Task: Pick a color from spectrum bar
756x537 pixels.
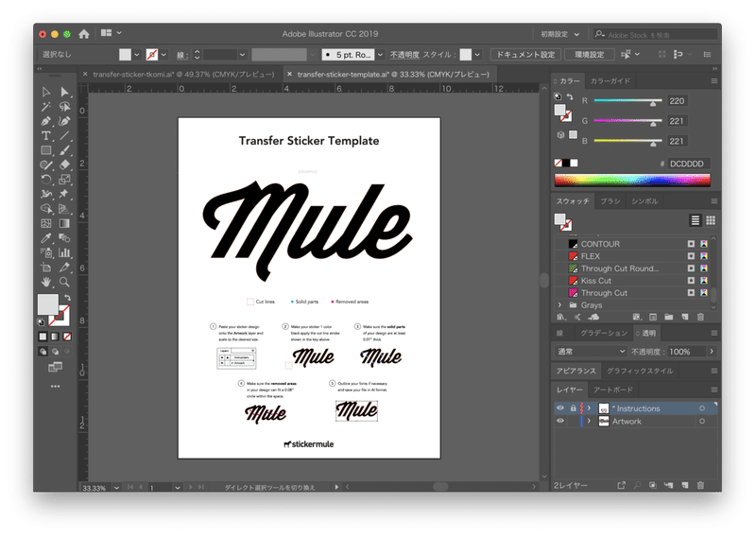Action: 632,180
